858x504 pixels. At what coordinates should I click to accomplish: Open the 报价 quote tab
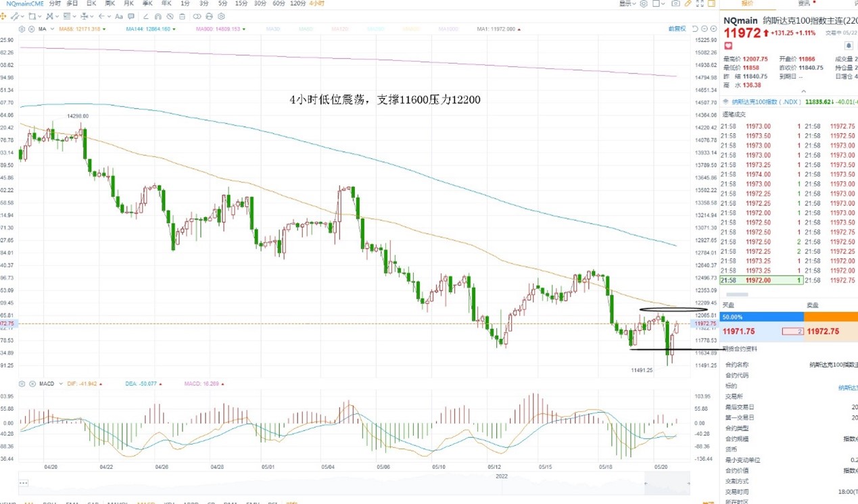pyautogui.click(x=748, y=3)
